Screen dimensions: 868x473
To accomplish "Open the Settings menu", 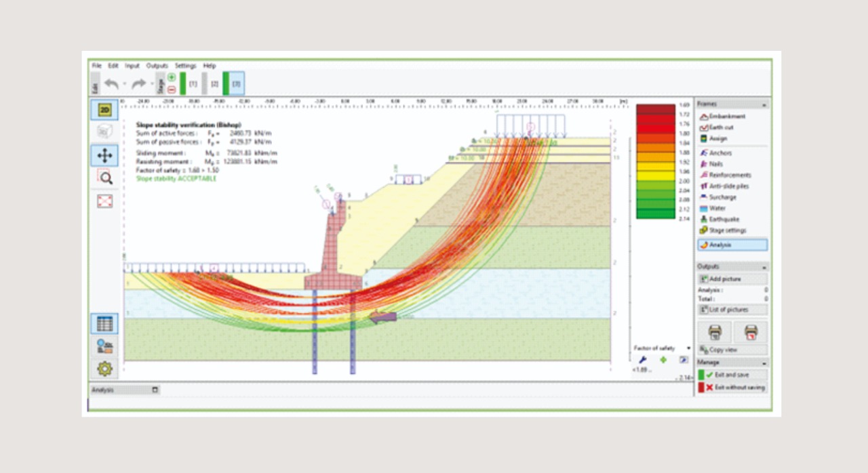I will pos(185,66).
